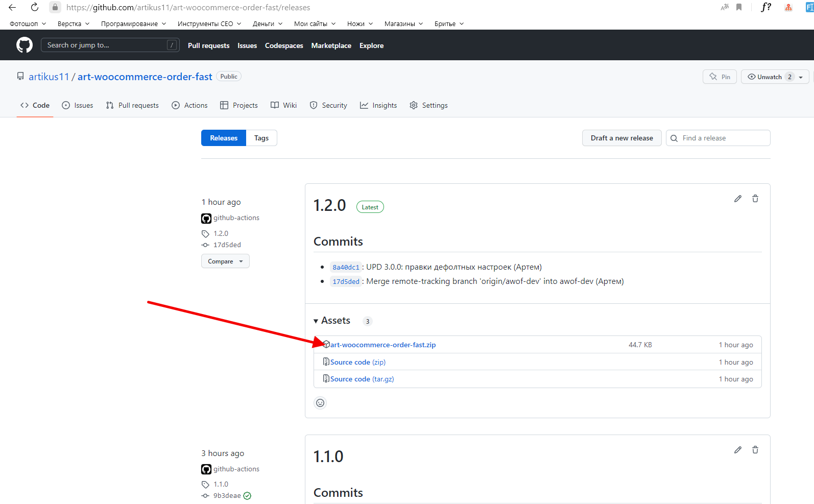Click browser back arrow
The image size is (814, 504).
pyautogui.click(x=12, y=7)
